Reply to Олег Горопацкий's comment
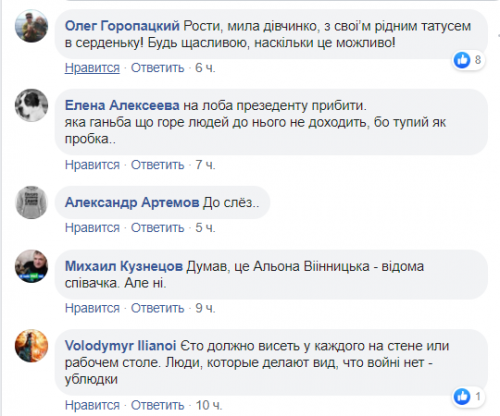This screenshot has width=500, height=416. [157, 68]
